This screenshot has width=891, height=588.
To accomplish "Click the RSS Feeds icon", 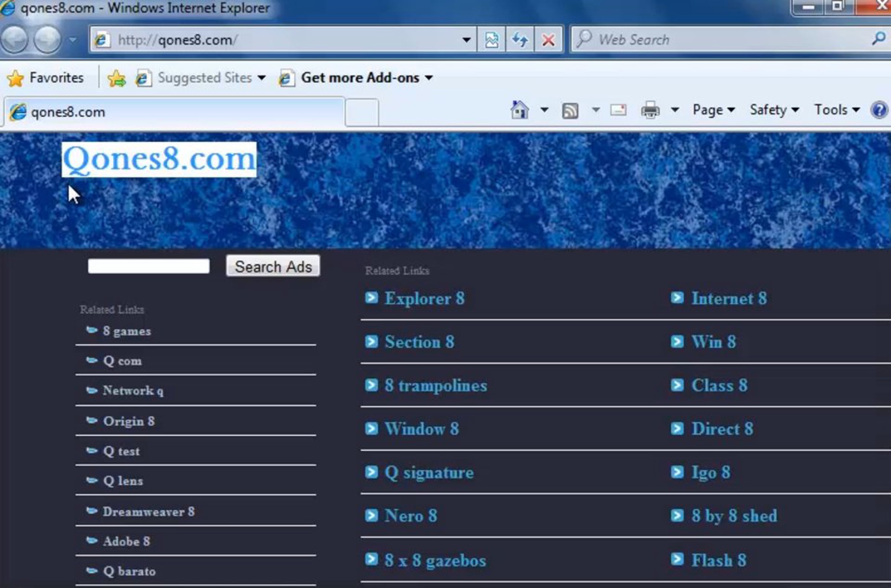I will (570, 111).
